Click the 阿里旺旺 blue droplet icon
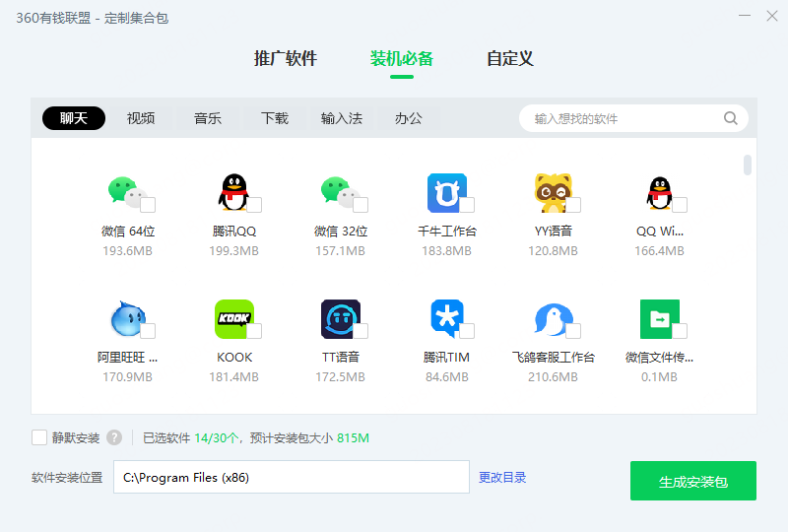 (x=127, y=319)
